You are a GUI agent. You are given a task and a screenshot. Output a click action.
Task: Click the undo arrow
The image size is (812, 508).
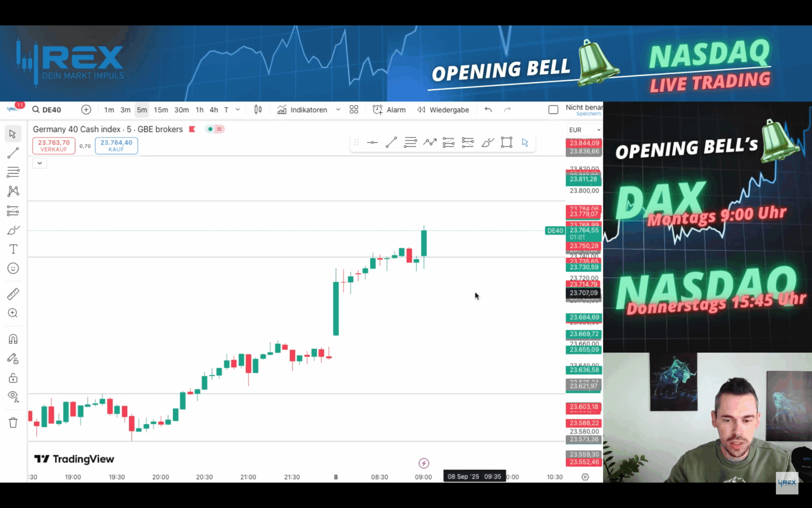point(488,110)
